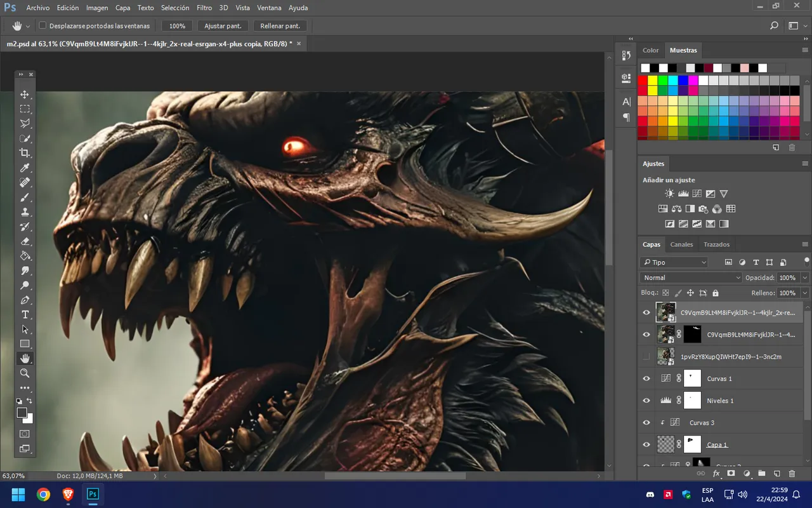Show the hidden 1pvRzY8XupQIWHt7epI9 layer
The image size is (812, 508).
click(x=646, y=357)
